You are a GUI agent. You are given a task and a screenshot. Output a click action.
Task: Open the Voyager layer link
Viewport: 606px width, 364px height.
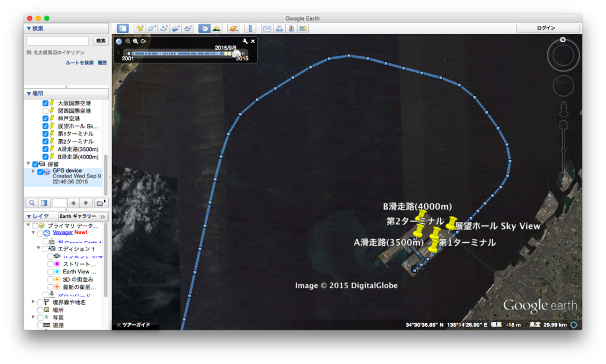point(63,233)
